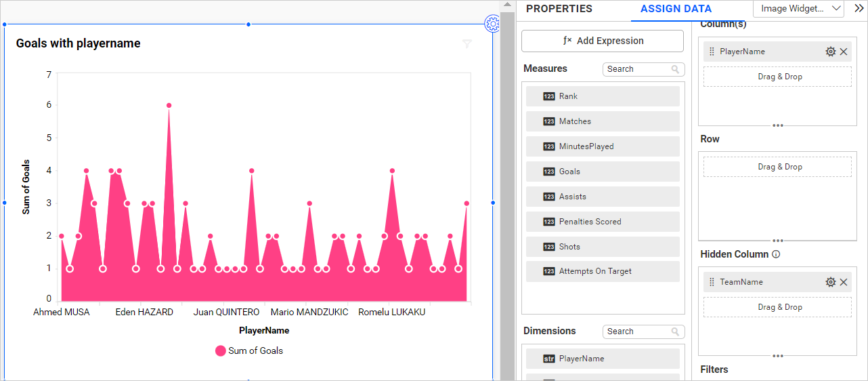The height and width of the screenshot is (381, 868).
Task: Click the peak data point at 6 goals
Action: (x=169, y=105)
